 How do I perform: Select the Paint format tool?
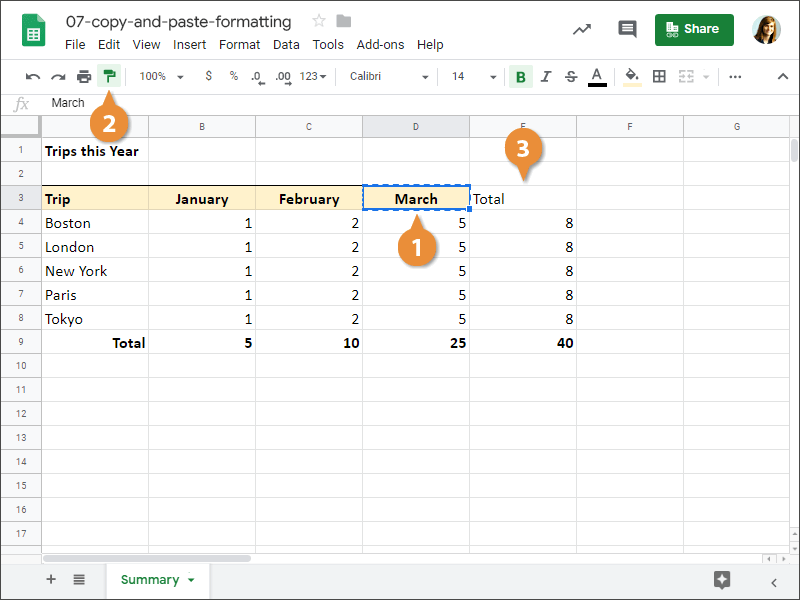click(x=109, y=76)
